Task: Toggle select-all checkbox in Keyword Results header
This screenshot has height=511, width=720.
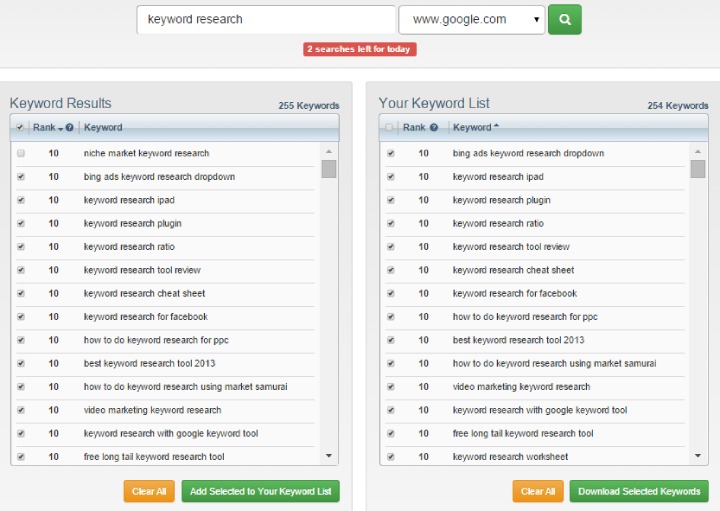Action: click(21, 128)
